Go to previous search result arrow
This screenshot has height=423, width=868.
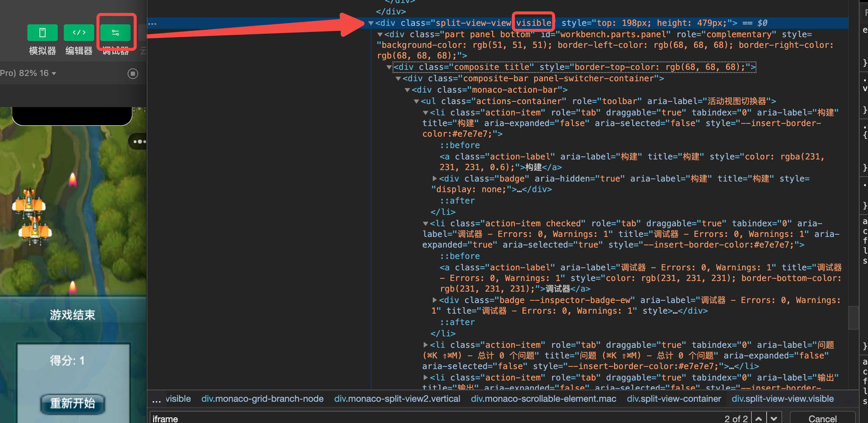pos(758,418)
